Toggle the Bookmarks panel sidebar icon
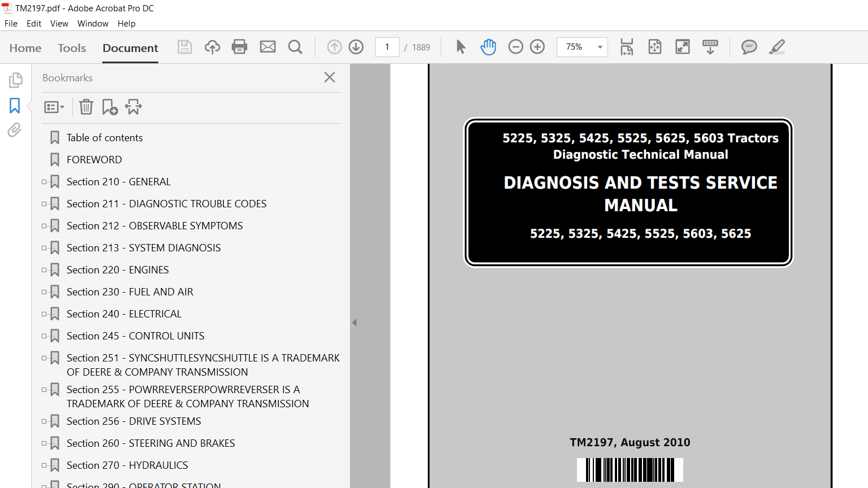This screenshot has height=488, width=868. pyautogui.click(x=15, y=106)
